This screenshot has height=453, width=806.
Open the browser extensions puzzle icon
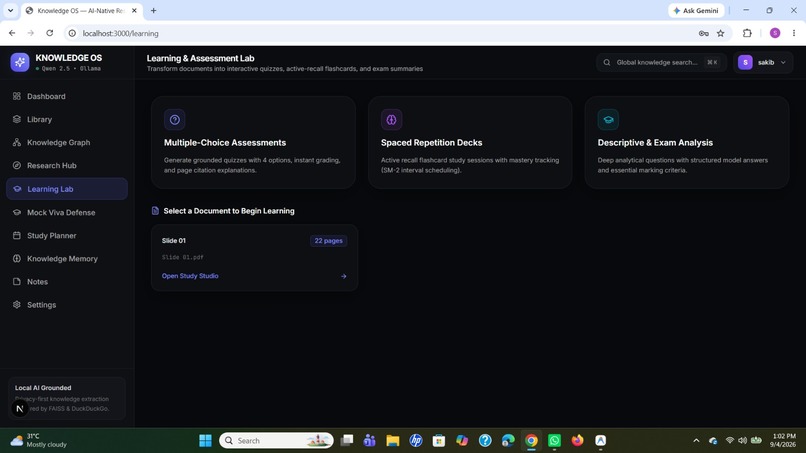click(747, 33)
